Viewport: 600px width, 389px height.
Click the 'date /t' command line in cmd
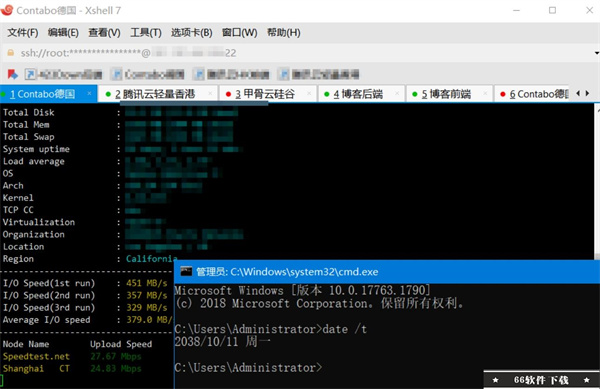(271, 329)
